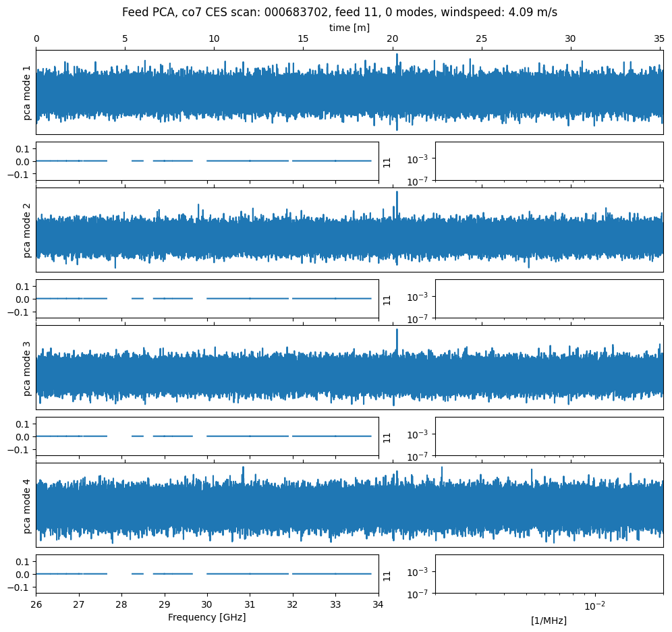Click the '34' tick on the frequency axis
672x632 pixels.
(x=379, y=604)
